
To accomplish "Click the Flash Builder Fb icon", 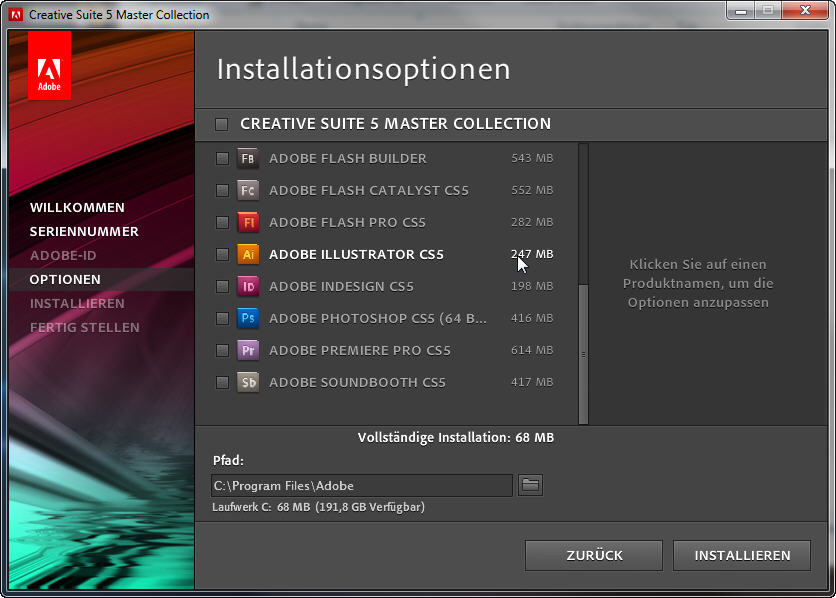I will pyautogui.click(x=248, y=158).
